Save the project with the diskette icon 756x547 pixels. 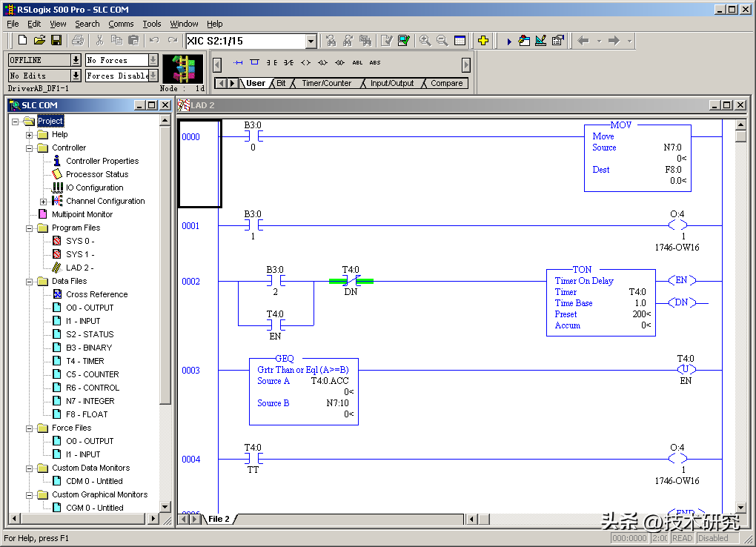56,41
